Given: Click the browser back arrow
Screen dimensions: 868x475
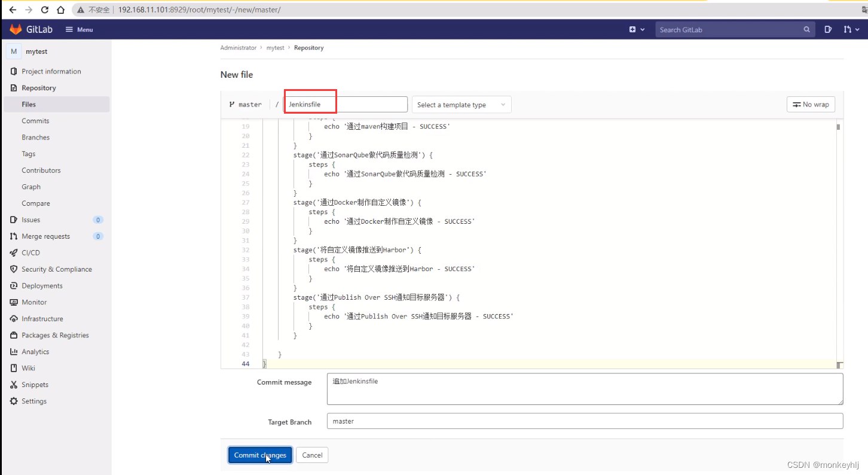Looking at the screenshot, I should point(13,10).
